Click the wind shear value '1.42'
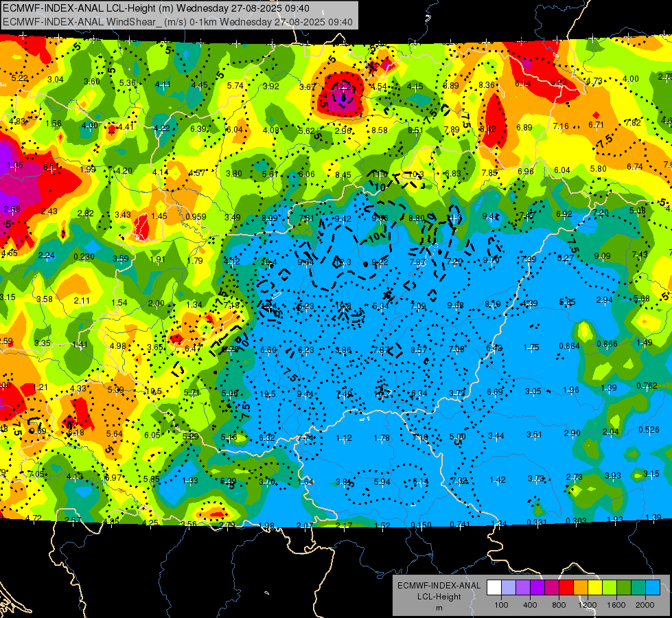 coord(498,479)
